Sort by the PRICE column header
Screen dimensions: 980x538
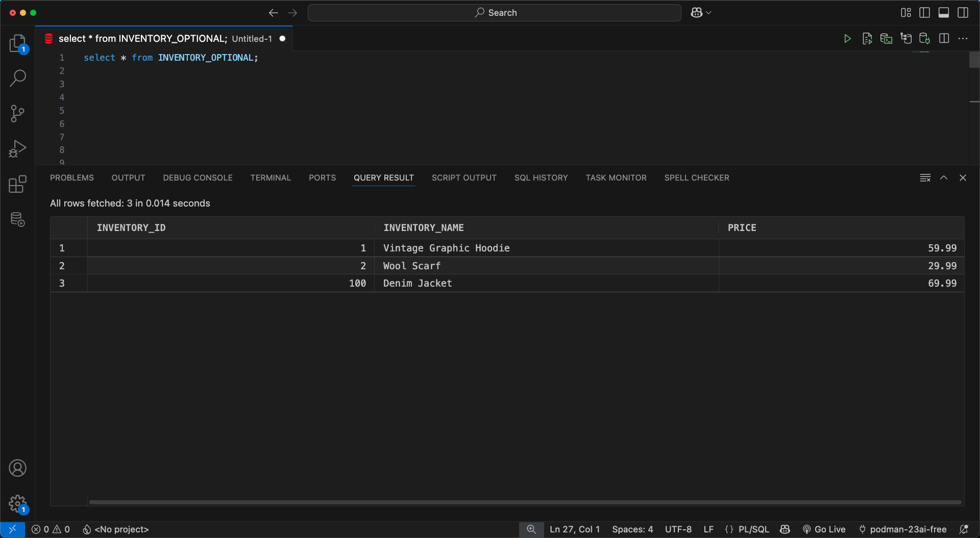click(x=842, y=228)
